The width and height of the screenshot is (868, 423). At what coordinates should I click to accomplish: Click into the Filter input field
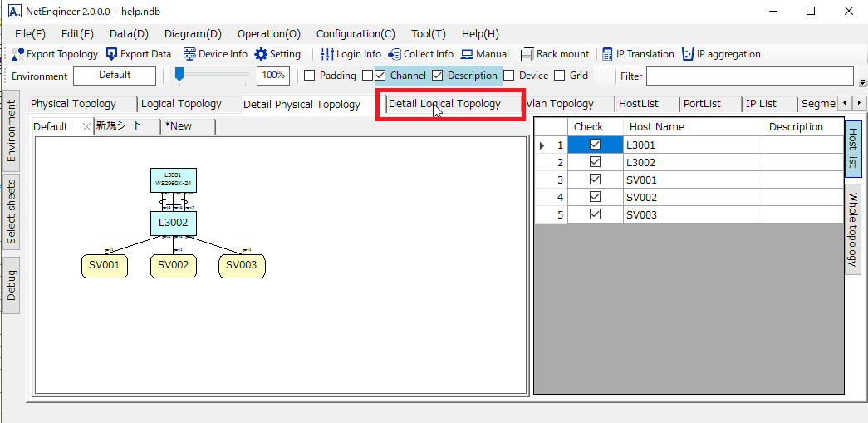749,76
